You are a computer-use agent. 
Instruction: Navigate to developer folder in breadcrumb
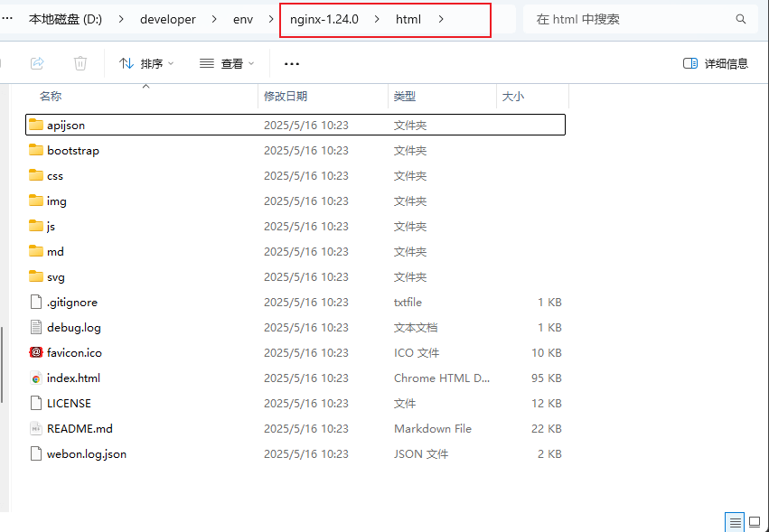[x=167, y=19]
